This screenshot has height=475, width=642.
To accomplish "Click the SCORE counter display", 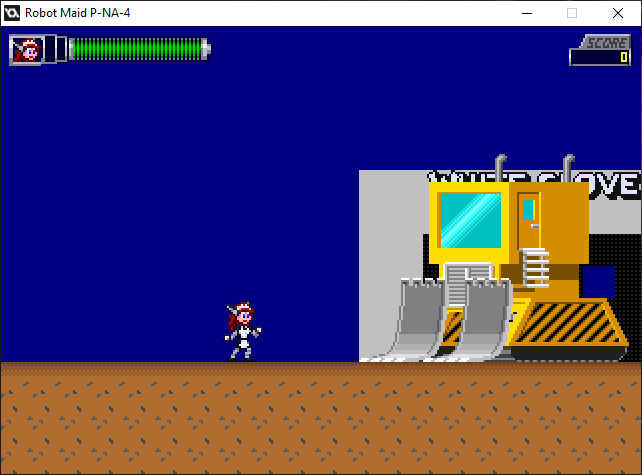I will coord(600,50).
